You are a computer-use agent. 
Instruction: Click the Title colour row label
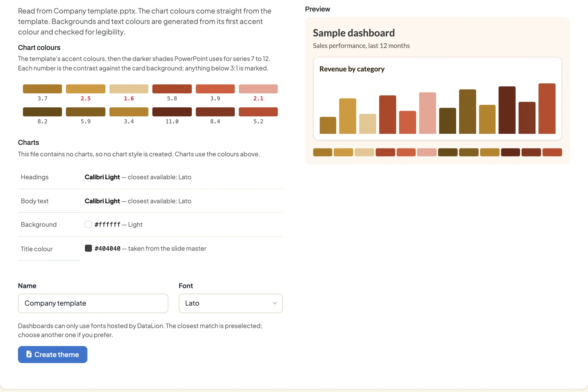[36, 249]
